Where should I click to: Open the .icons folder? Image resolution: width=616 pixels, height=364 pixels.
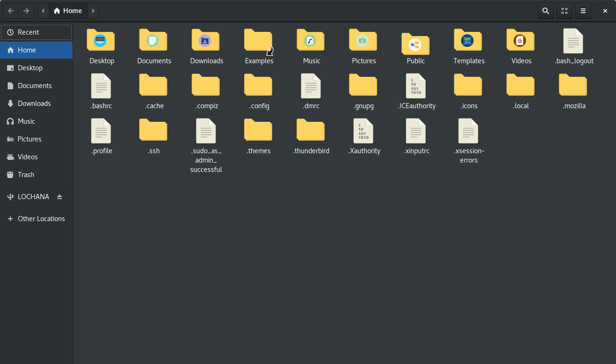pyautogui.click(x=468, y=85)
